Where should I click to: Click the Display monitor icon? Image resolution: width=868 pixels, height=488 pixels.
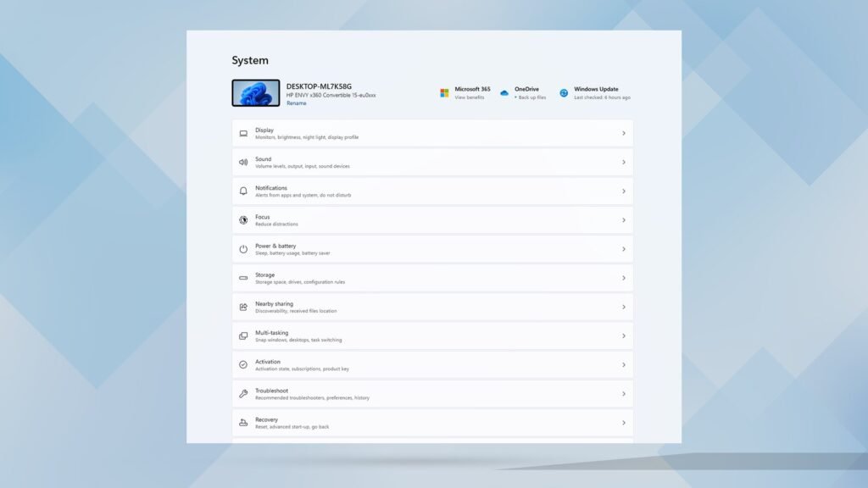tap(243, 133)
